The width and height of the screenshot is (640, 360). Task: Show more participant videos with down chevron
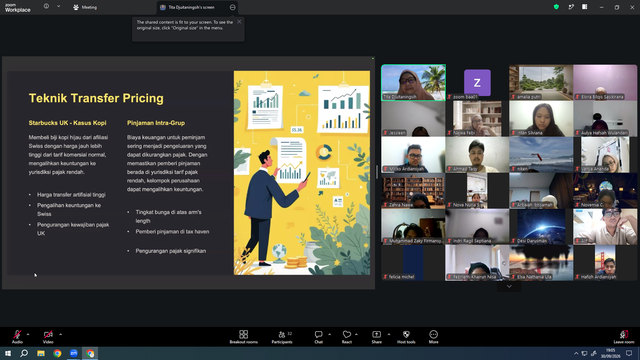pyautogui.click(x=509, y=287)
